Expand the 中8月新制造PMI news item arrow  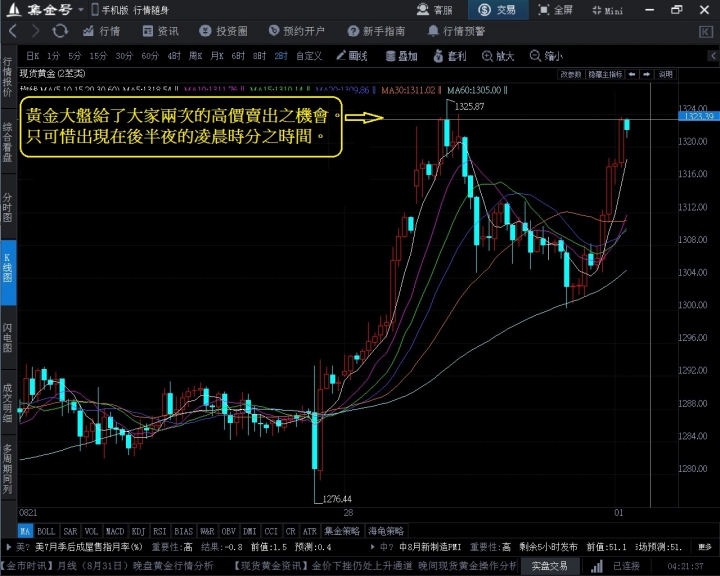(x=372, y=547)
